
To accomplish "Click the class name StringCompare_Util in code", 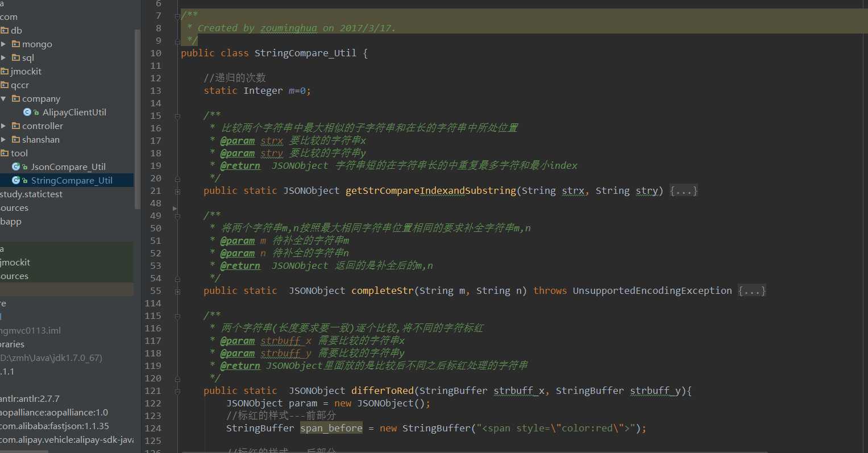I will click(305, 53).
